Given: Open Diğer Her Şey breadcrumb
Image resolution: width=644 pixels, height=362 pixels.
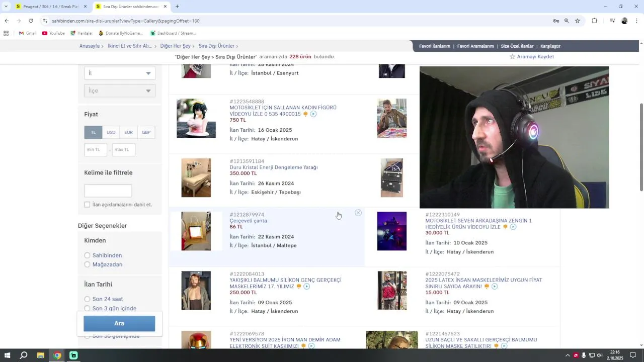Looking at the screenshot, I should pyautogui.click(x=175, y=46).
